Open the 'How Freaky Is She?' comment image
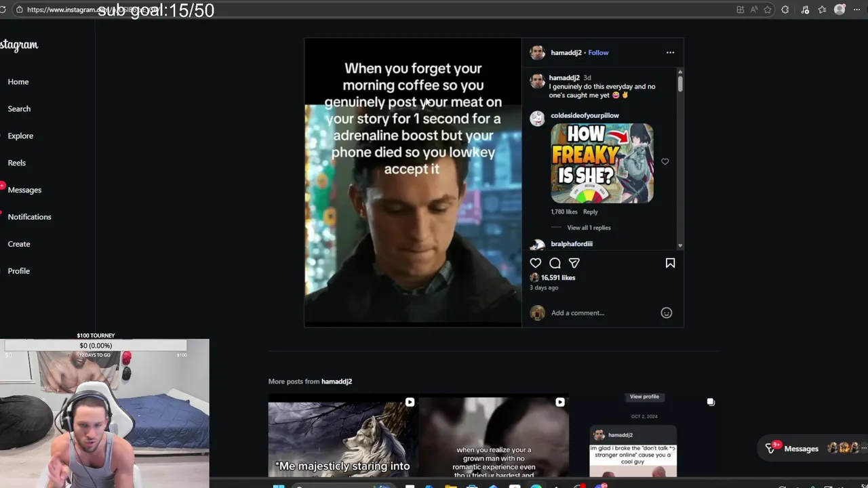 click(x=602, y=163)
